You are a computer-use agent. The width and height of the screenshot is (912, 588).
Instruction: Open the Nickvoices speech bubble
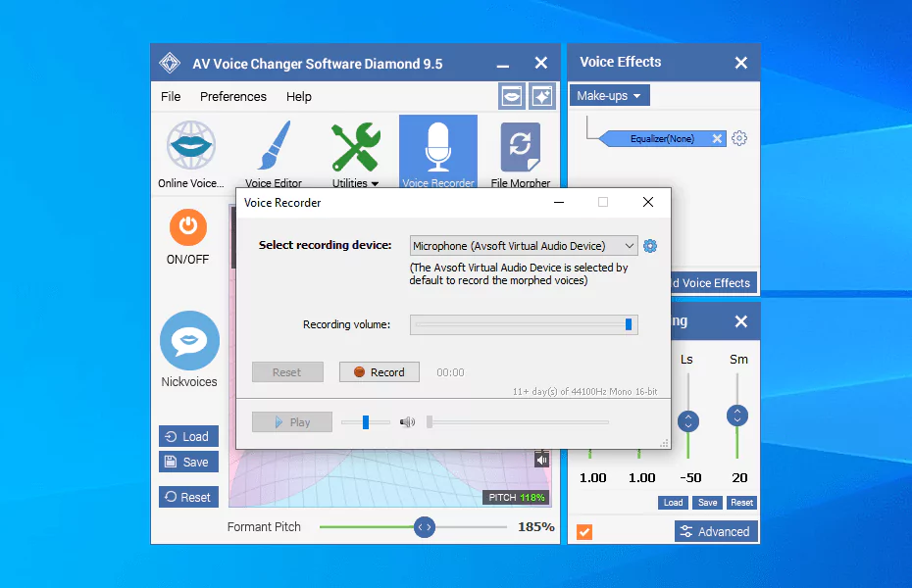coord(189,340)
